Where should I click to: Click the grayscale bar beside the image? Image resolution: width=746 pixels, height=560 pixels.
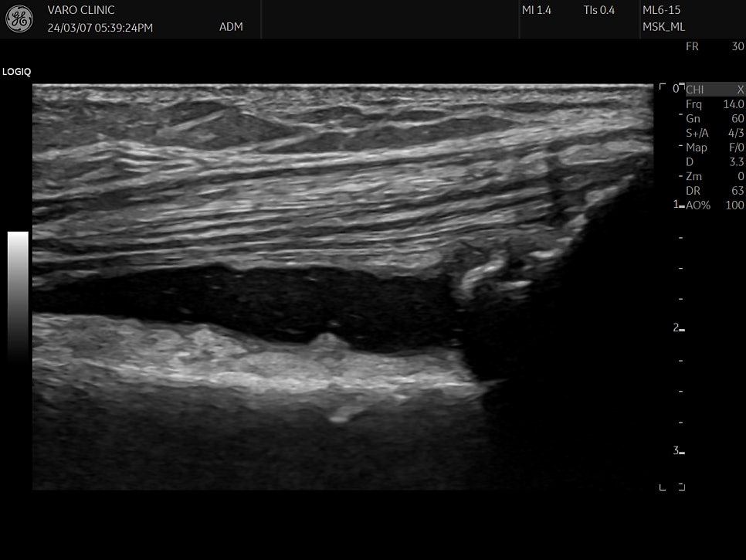(x=18, y=297)
